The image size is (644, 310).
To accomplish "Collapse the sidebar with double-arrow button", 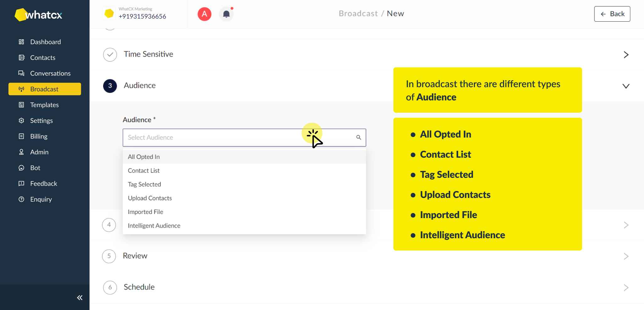I will [x=80, y=297].
